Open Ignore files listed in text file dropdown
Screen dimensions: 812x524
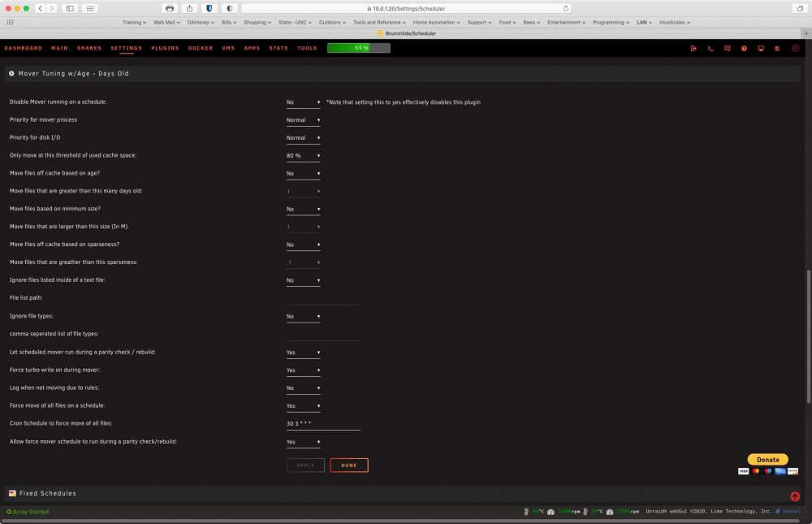click(303, 280)
